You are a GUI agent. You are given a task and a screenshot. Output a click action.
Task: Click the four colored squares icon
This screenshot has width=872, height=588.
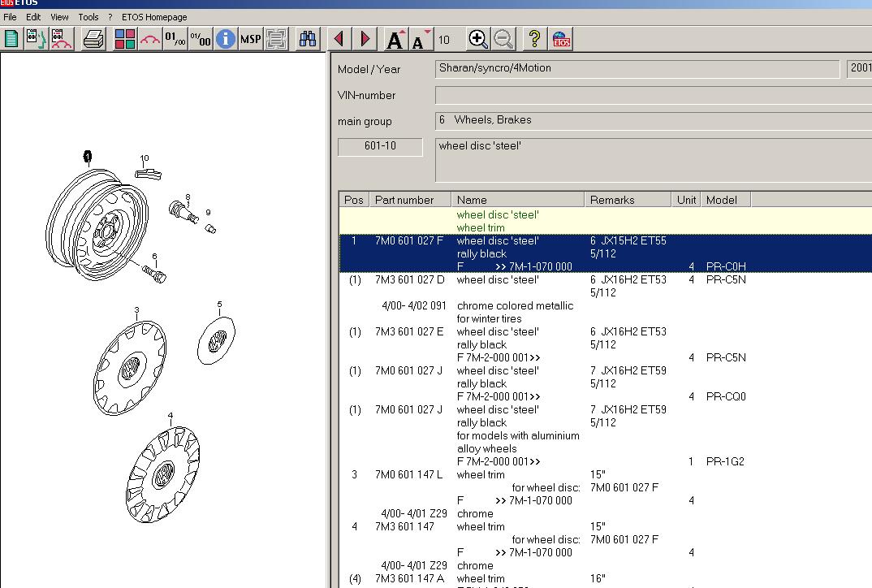pos(125,39)
